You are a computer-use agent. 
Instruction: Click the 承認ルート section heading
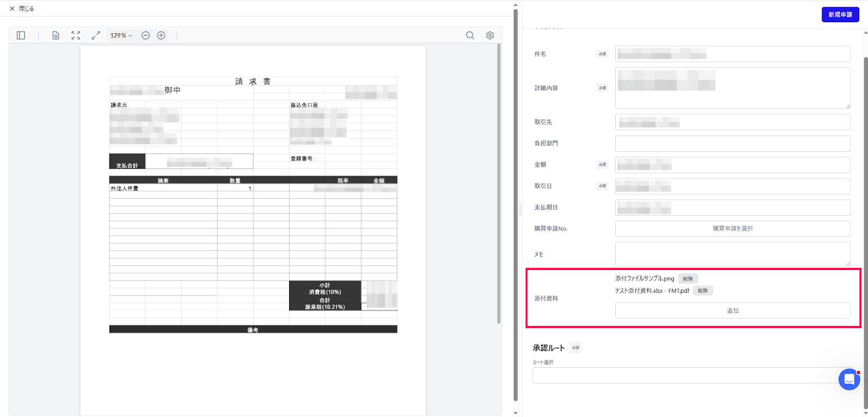548,348
